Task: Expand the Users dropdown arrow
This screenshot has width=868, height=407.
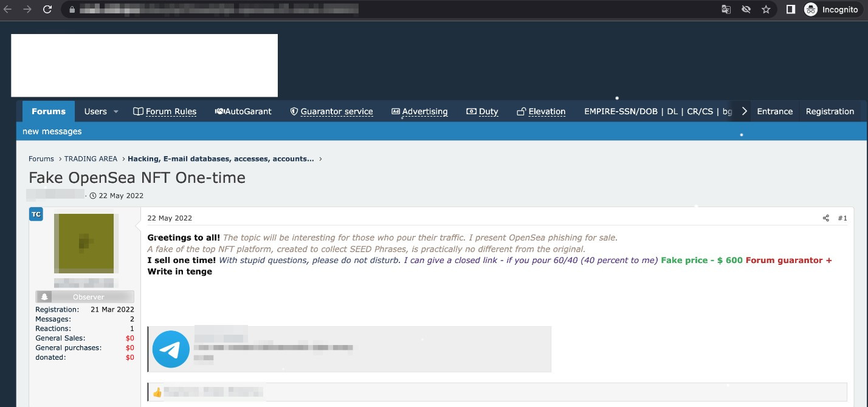Action: [116, 112]
